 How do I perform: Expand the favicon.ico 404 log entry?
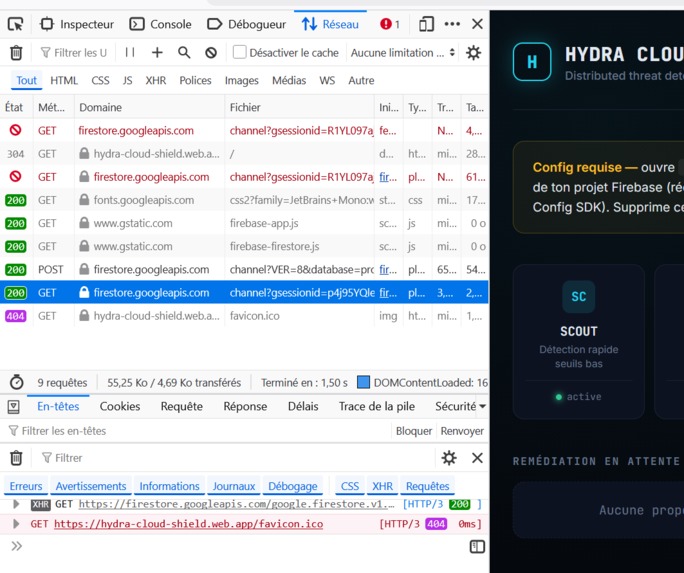pyautogui.click(x=16, y=524)
